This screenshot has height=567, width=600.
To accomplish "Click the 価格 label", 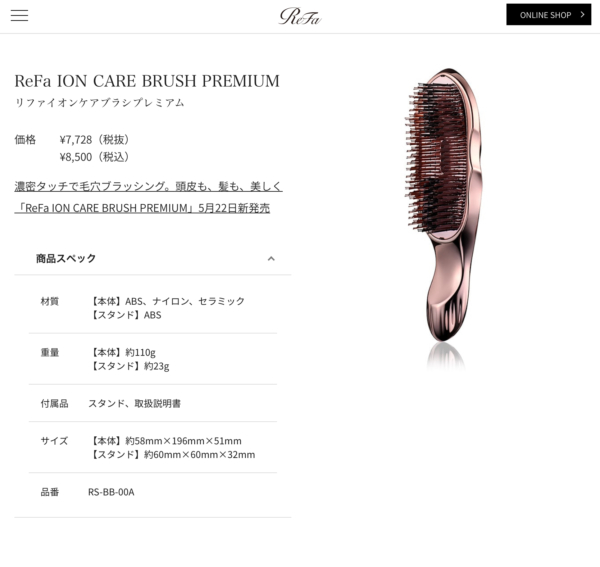I will point(25,140).
